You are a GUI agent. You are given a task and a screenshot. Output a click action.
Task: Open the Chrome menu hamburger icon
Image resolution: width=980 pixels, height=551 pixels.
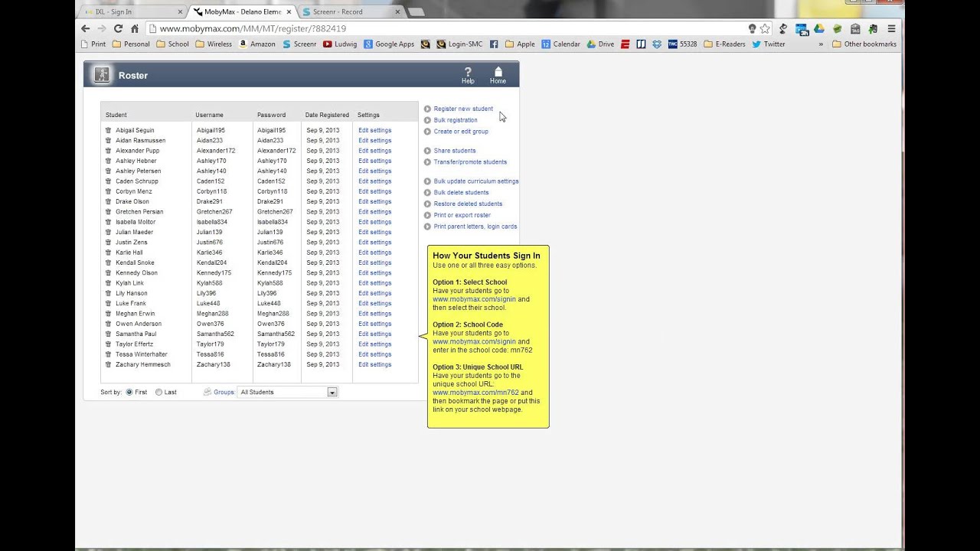[891, 28]
